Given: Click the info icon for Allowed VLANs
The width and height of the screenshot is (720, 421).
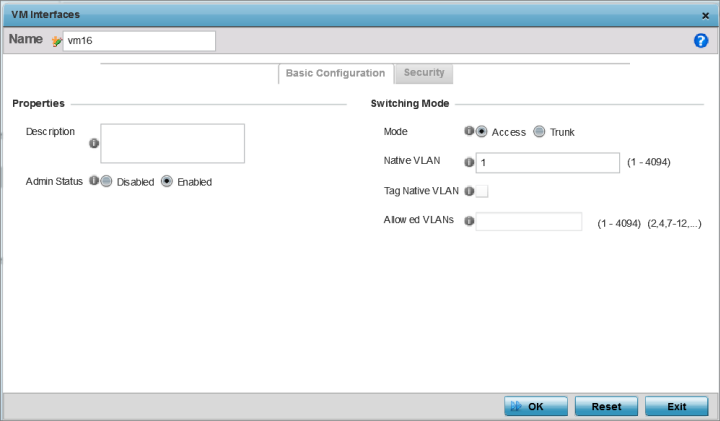Looking at the screenshot, I should click(469, 221).
